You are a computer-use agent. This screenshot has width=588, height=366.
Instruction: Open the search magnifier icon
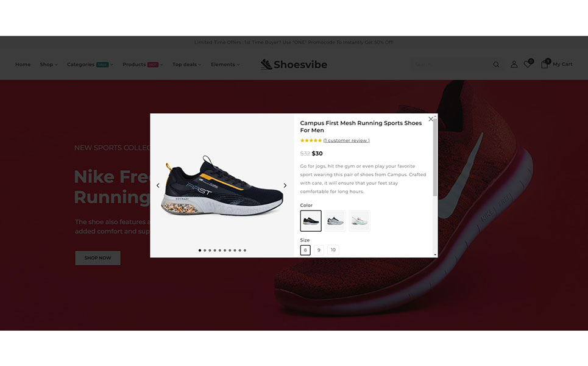tap(496, 65)
